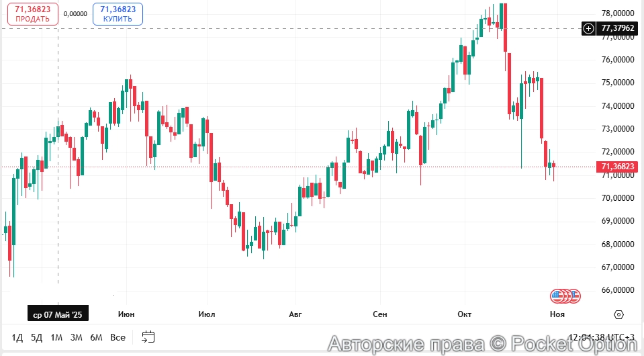Click the 0,00000 spread value
Image resolution: width=644 pixels, height=356 pixels.
(75, 13)
